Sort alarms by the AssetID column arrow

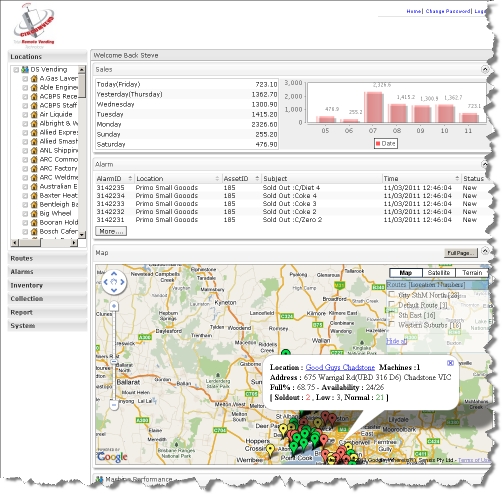point(257,178)
